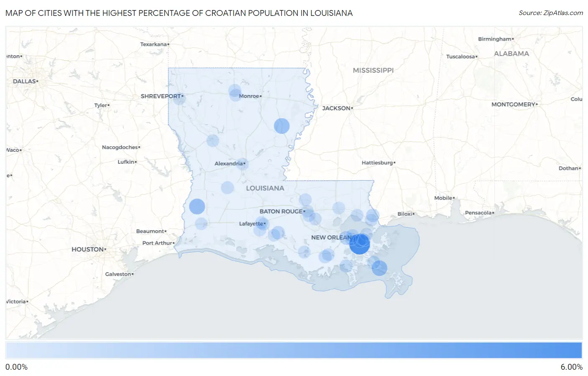Select the dark bubble in far southeast delta
The image size is (588, 376).
click(379, 268)
